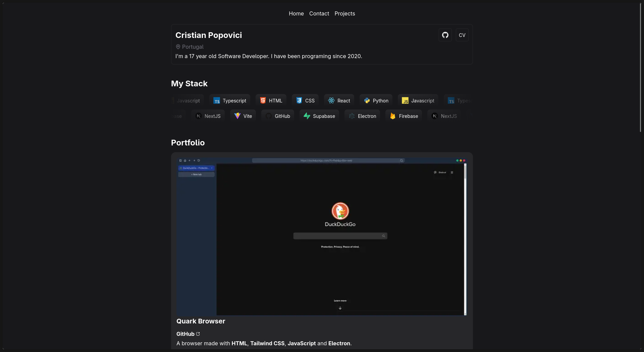This screenshot has height=352, width=644.
Task: Click the Quark Browser preview screenshot
Action: [321, 237]
